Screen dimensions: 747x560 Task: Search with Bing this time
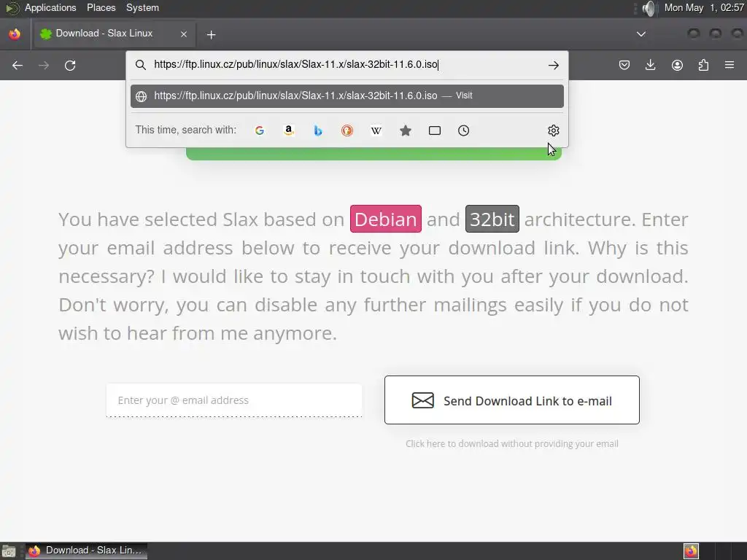click(318, 131)
